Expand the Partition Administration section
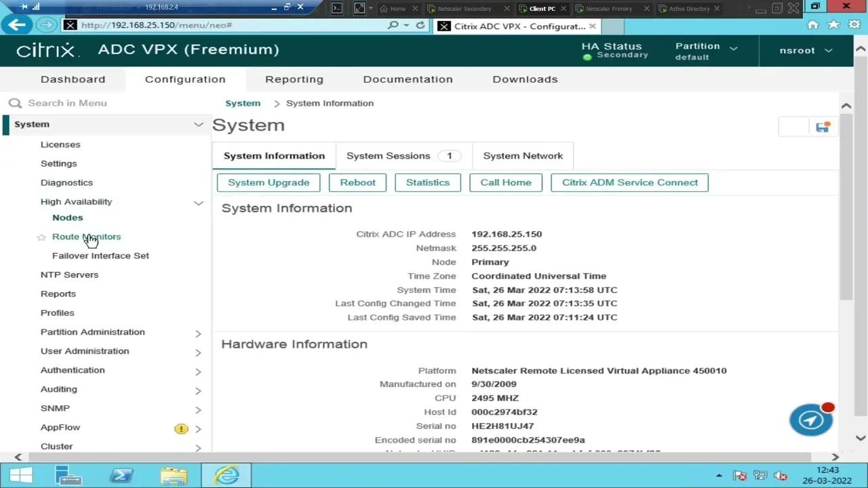868x488 pixels. pyautogui.click(x=197, y=333)
